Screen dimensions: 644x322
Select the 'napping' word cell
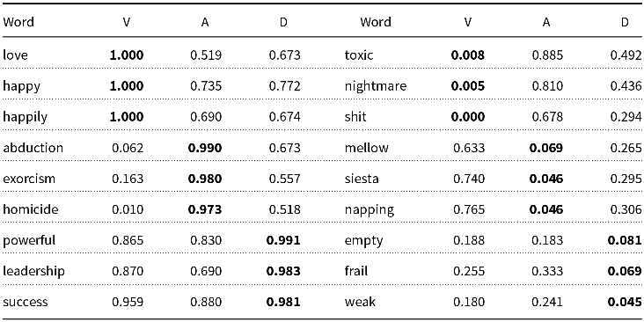tap(370, 210)
